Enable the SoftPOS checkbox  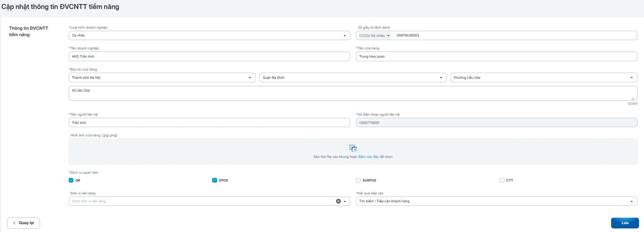point(358,180)
